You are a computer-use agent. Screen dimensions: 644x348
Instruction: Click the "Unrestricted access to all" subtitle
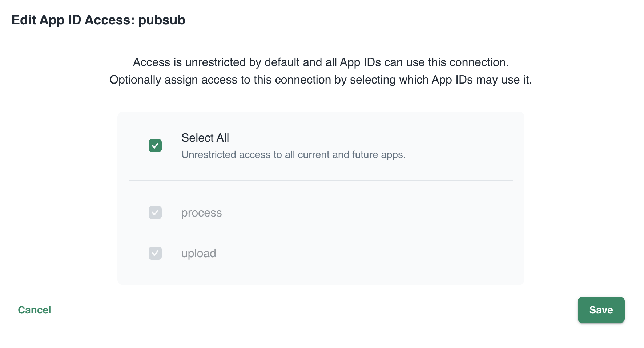pyautogui.click(x=293, y=155)
